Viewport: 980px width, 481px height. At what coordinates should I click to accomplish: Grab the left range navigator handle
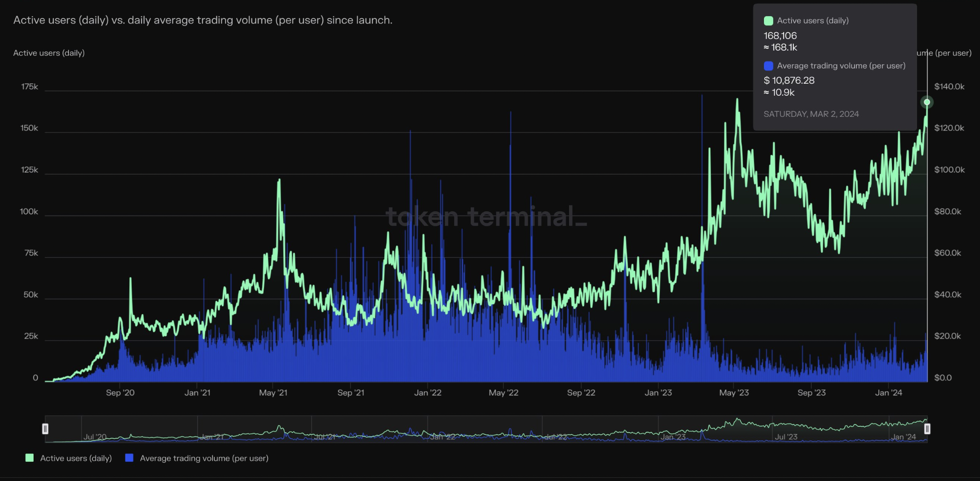45,429
